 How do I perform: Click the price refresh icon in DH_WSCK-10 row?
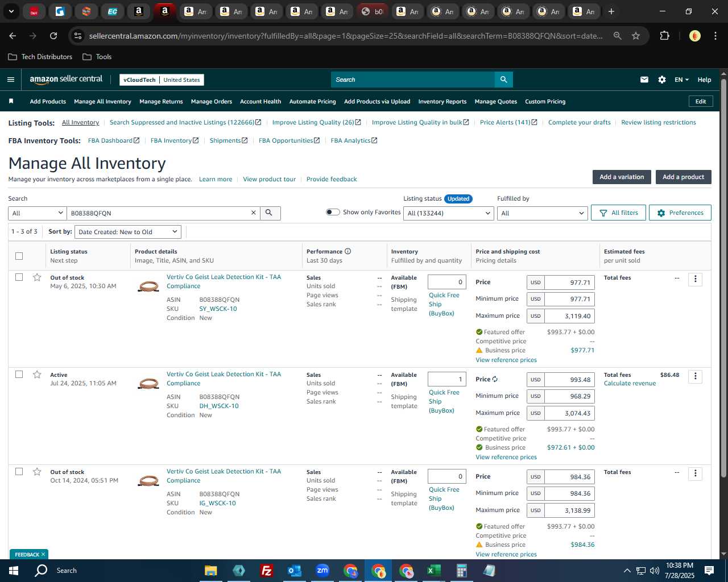[495, 379]
